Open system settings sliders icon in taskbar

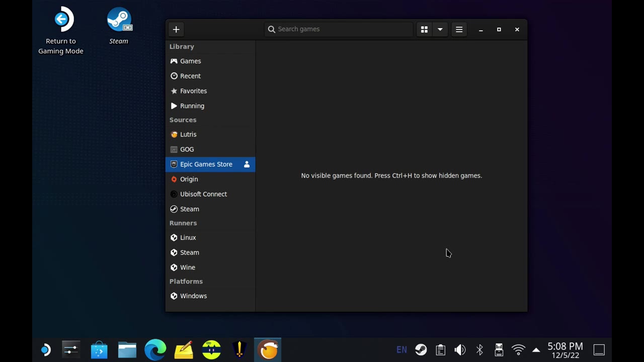pos(71,349)
